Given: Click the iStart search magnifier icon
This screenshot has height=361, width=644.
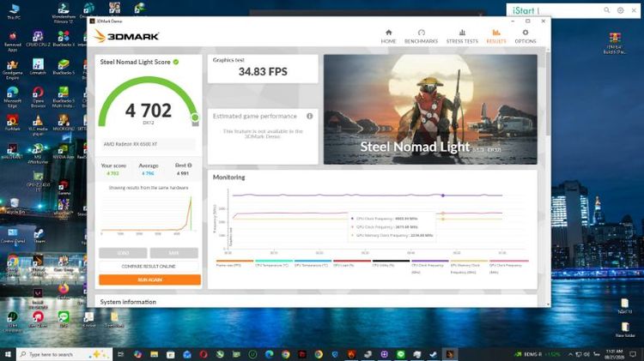Looking at the screenshot, I should pos(606,10).
